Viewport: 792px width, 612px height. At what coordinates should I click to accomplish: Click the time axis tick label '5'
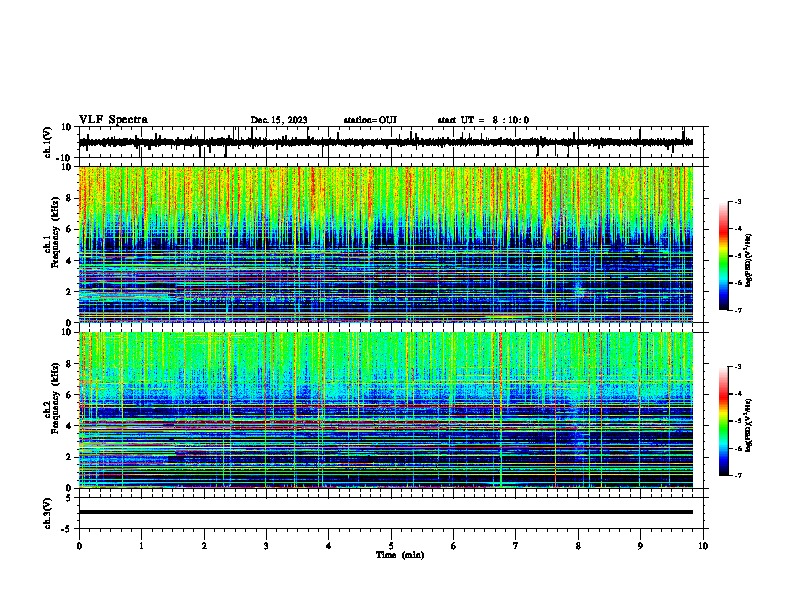391,546
